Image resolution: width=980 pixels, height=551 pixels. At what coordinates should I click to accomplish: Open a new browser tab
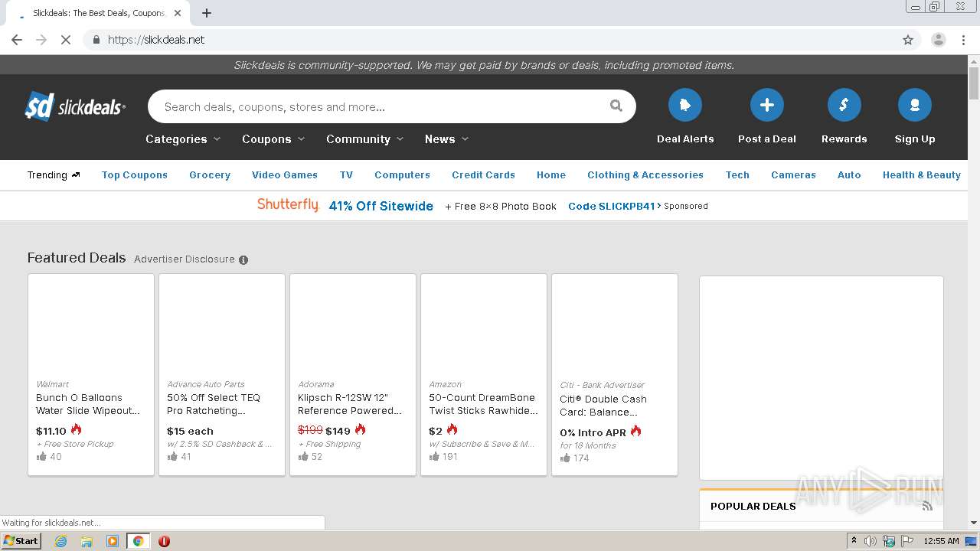point(207,13)
